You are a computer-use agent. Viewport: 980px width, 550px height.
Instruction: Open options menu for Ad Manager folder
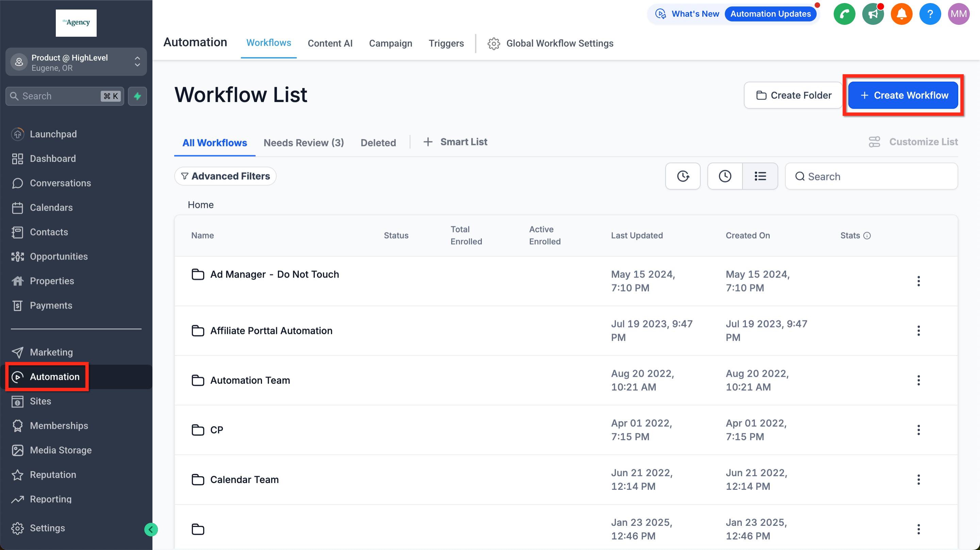(918, 281)
